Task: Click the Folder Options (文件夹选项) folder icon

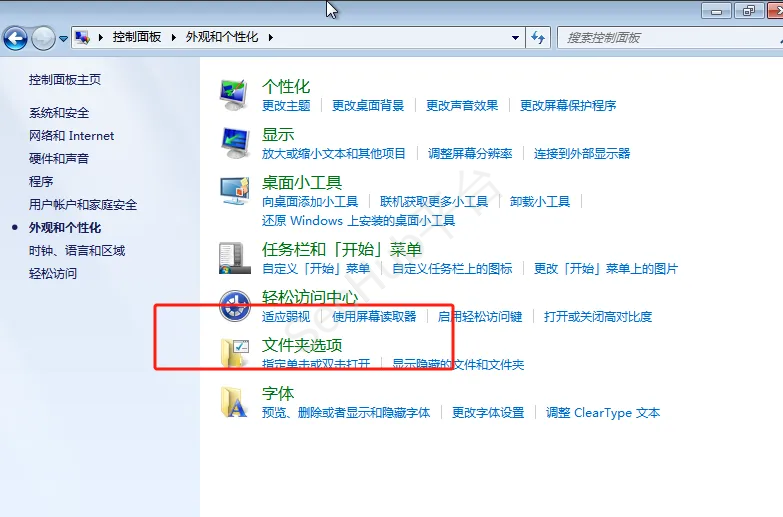Action: [x=234, y=354]
